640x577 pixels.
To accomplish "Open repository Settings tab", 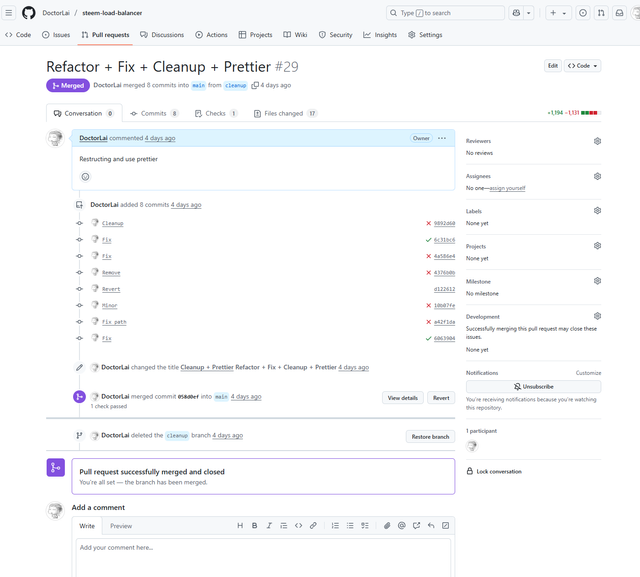I will [x=425, y=35].
